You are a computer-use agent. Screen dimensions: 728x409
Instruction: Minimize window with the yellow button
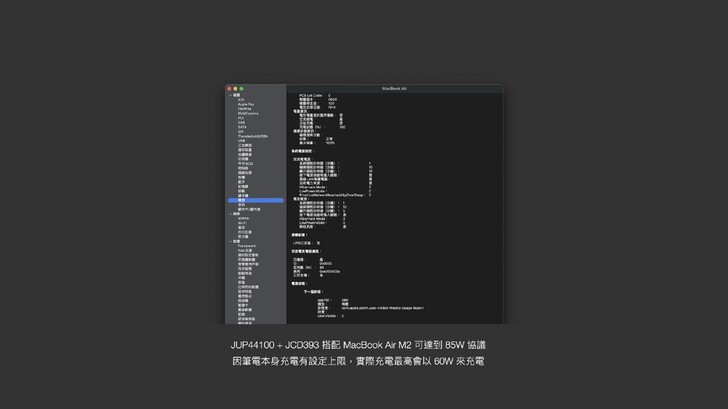click(x=235, y=89)
